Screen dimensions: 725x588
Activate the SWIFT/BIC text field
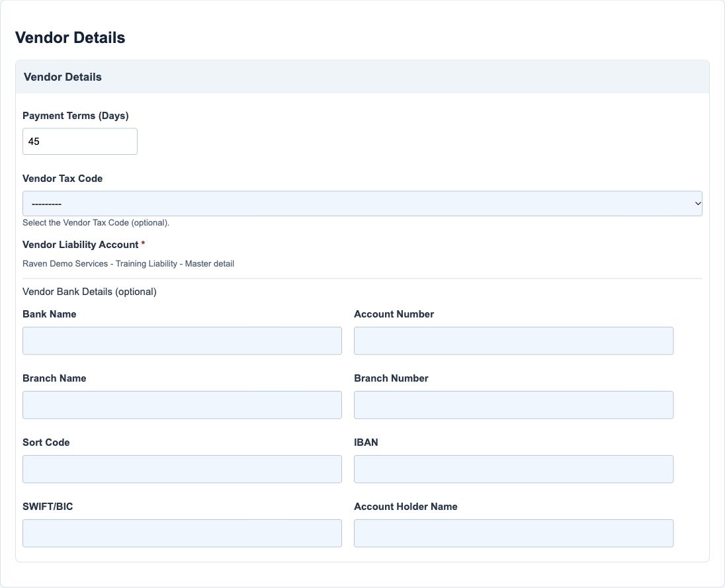point(182,534)
